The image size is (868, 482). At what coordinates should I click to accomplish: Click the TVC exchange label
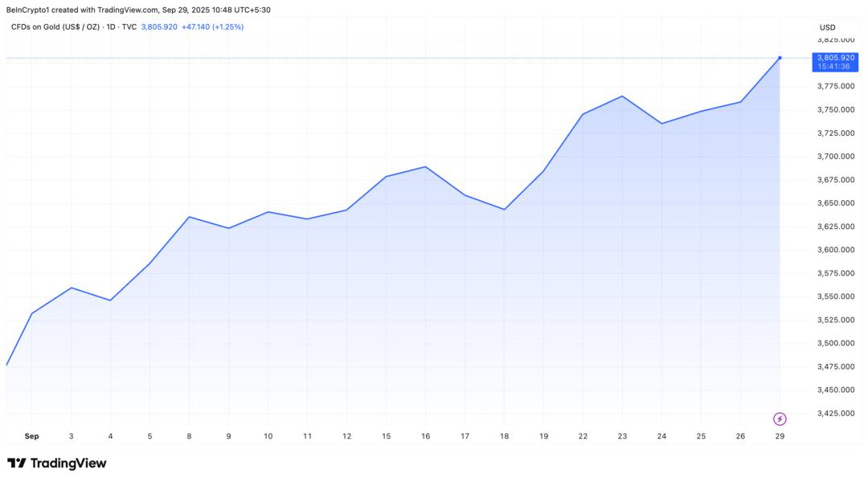[129, 27]
